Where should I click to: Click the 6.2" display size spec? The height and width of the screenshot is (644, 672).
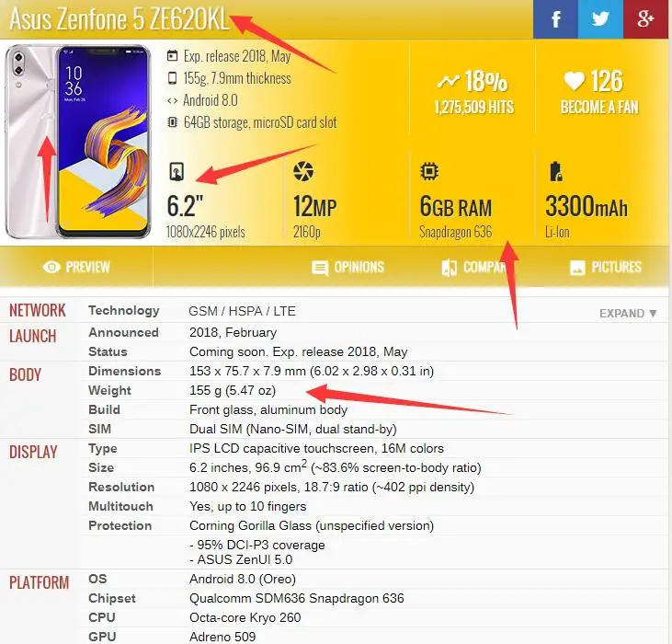click(x=185, y=206)
